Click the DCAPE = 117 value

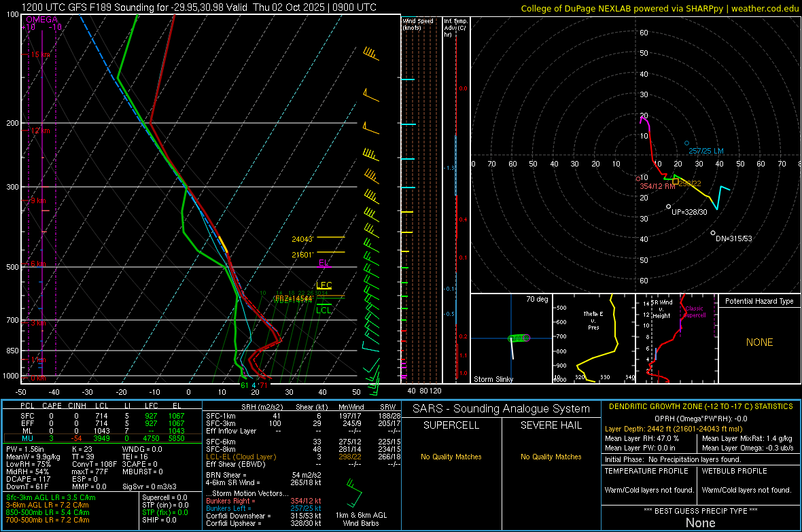[x=29, y=479]
